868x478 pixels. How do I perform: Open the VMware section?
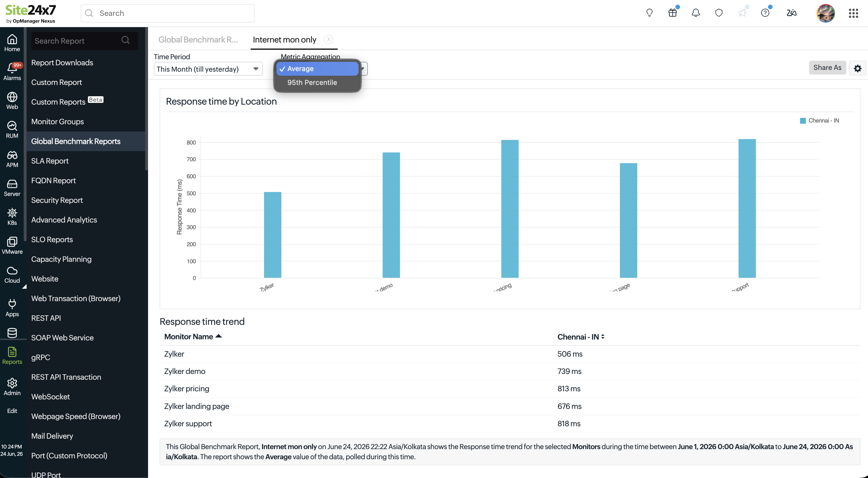point(12,246)
